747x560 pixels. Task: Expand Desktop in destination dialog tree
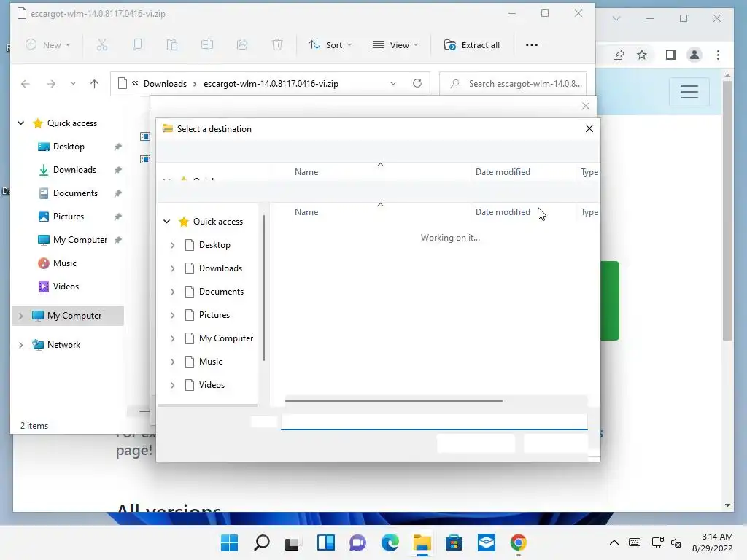click(172, 245)
